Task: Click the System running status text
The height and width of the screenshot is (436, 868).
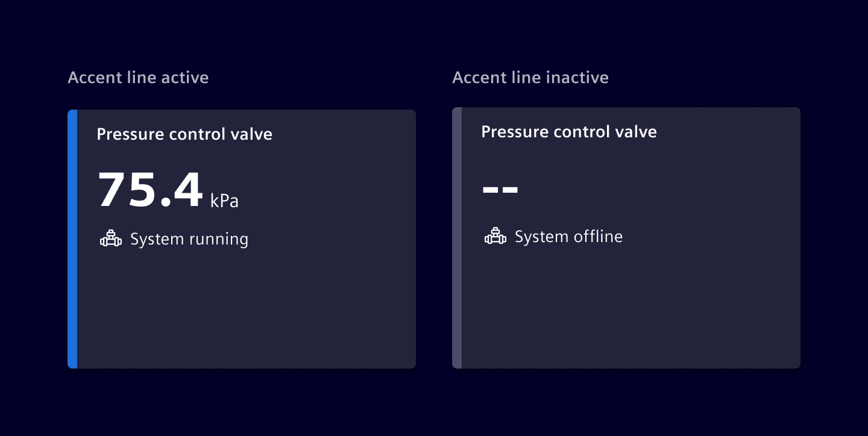Action: click(189, 239)
